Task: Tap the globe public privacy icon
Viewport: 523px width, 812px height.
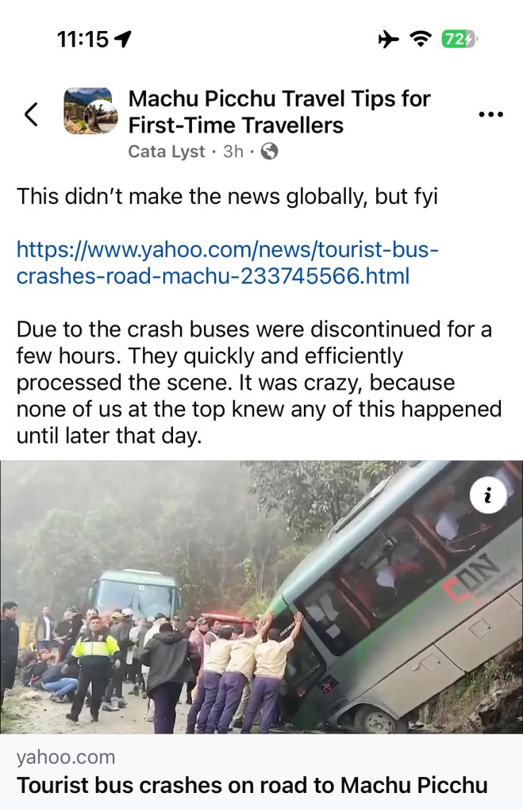Action: (x=269, y=152)
